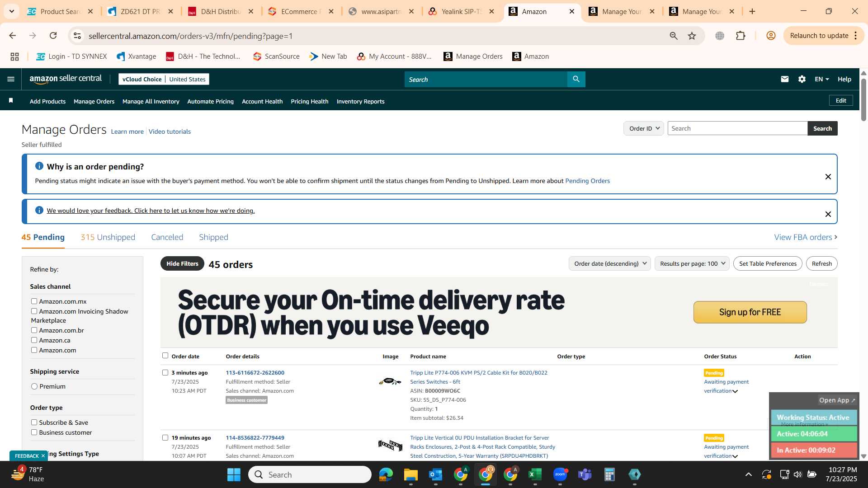Select order 113-6116672-2622600 checkbox
This screenshot has height=488, width=868.
coord(165,372)
